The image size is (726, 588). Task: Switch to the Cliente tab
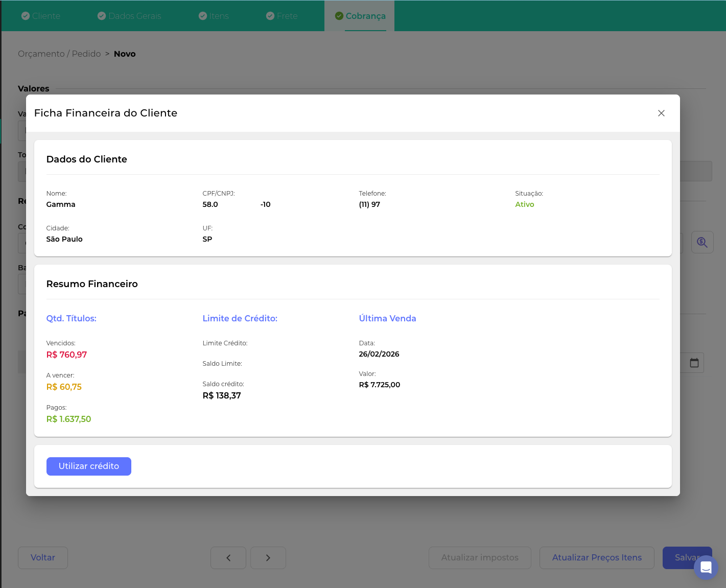(41, 16)
